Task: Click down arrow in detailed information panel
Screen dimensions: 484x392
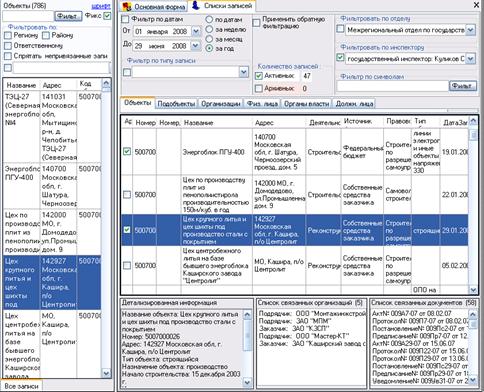Action: pyautogui.click(x=248, y=382)
